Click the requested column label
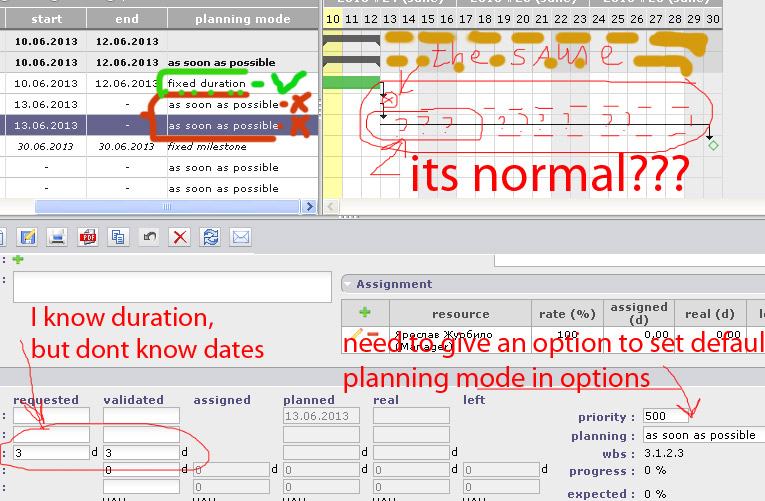The width and height of the screenshot is (765, 501). 46,400
